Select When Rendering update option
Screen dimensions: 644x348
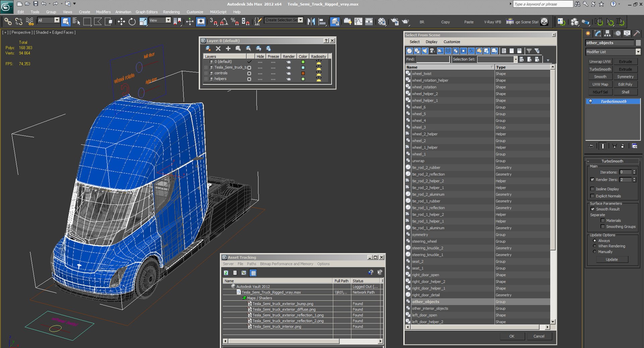tap(595, 246)
